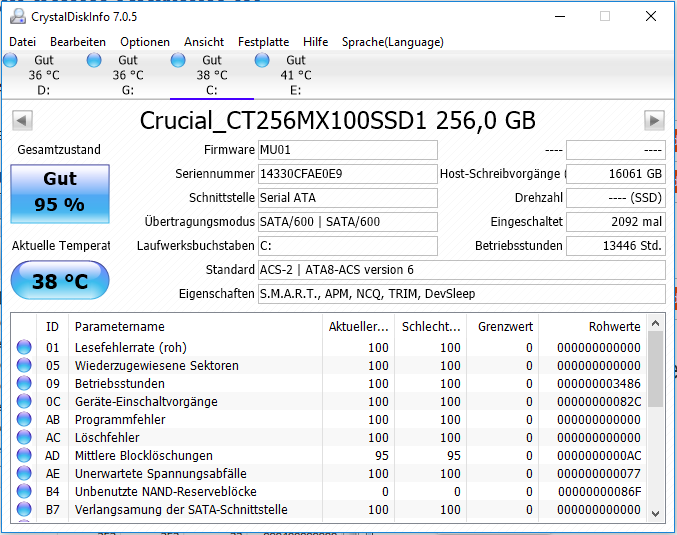Click status dot for Lesefehlerrate (roh)
677x535 pixels.
coord(24,347)
